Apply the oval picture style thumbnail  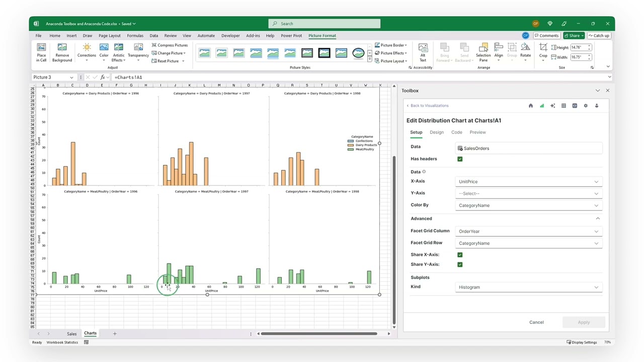tap(358, 53)
